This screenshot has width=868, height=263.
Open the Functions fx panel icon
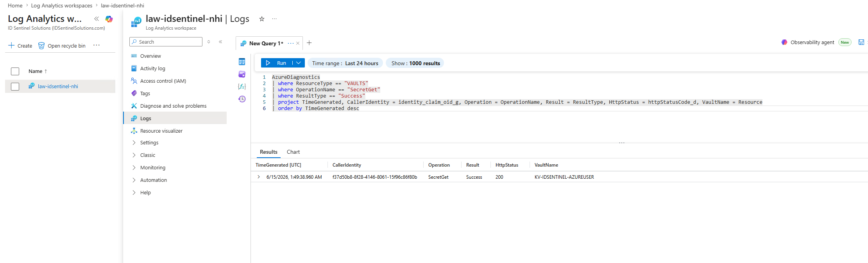tap(242, 87)
